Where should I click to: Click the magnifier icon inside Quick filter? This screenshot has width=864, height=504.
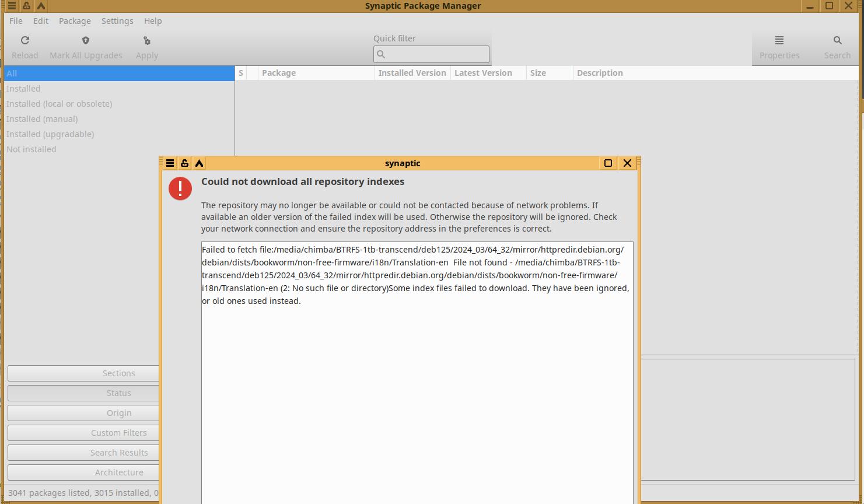tap(381, 54)
